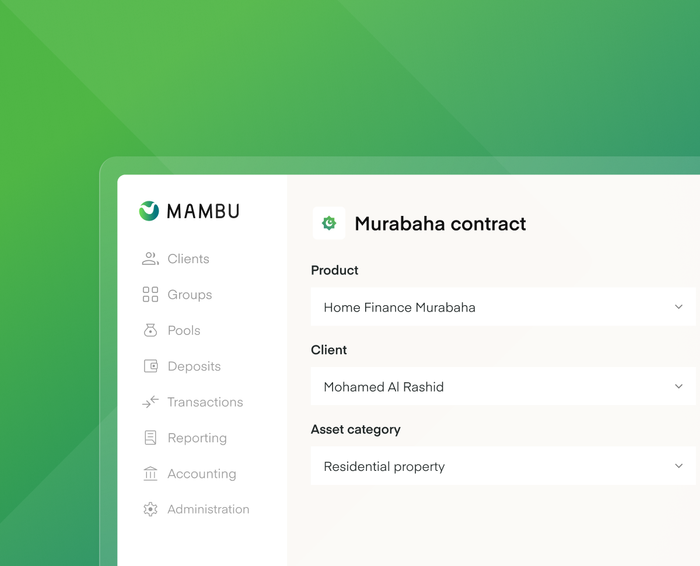
Task: Click the Groups grid icon
Action: (150, 295)
